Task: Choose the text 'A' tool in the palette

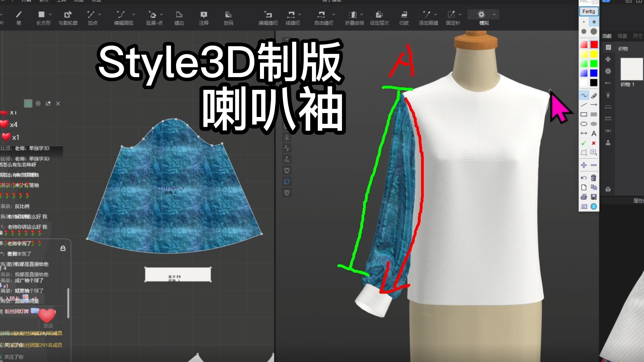Action: pyautogui.click(x=594, y=133)
